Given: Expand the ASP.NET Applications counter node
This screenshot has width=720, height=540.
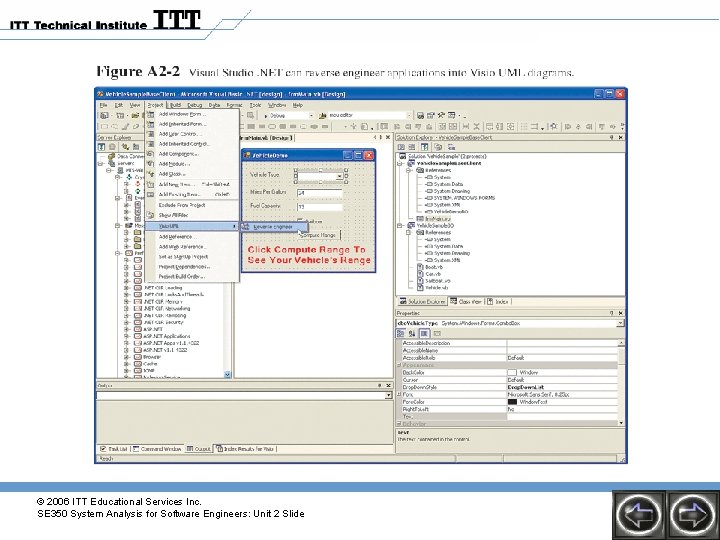Looking at the screenshot, I should tap(127, 336).
